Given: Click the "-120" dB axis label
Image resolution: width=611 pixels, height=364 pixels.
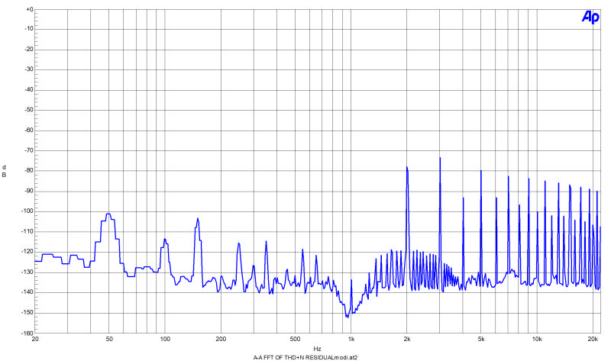Looking at the screenshot, I should pyautogui.click(x=28, y=252).
